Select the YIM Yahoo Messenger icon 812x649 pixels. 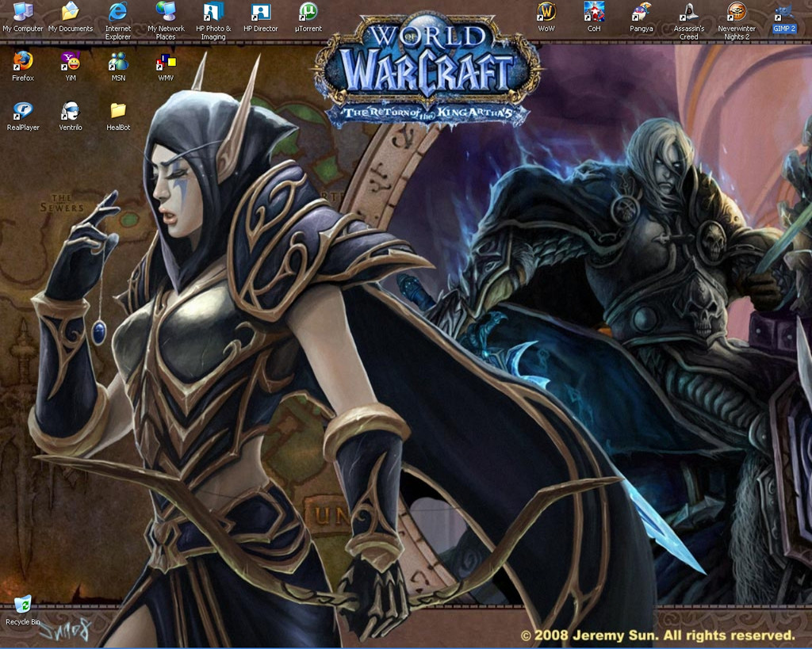tap(71, 67)
